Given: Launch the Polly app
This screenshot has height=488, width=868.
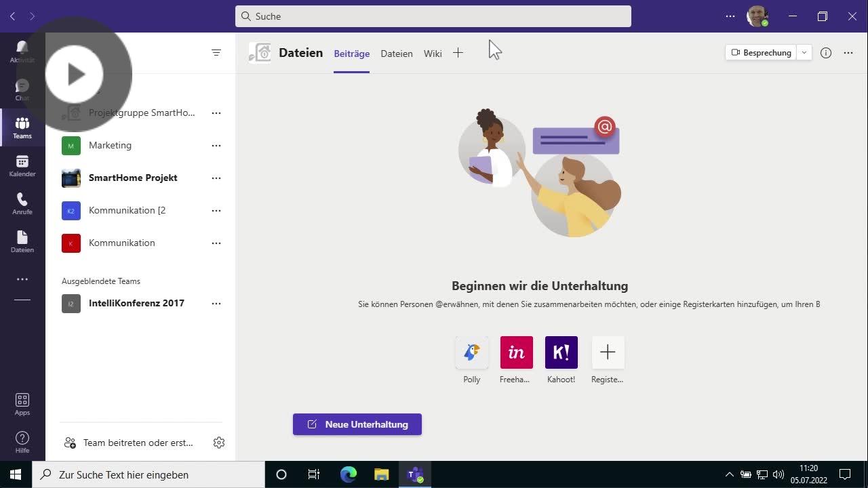Looking at the screenshot, I should click(x=471, y=352).
